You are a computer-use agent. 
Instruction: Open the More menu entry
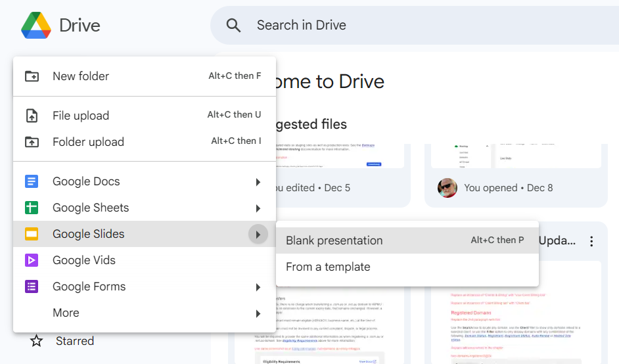point(145,313)
